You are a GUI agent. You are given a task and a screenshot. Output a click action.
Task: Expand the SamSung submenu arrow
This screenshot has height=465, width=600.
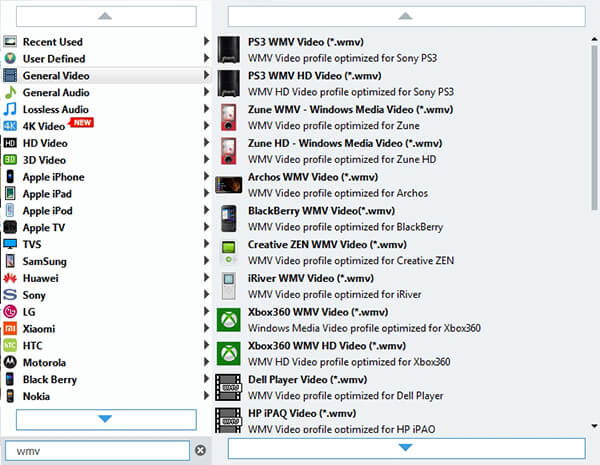[x=206, y=261]
